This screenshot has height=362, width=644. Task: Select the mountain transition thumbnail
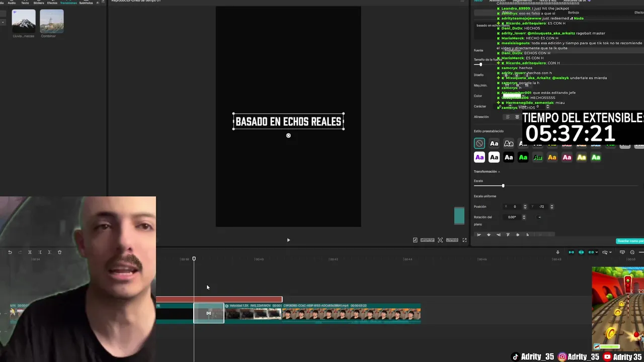[24, 22]
